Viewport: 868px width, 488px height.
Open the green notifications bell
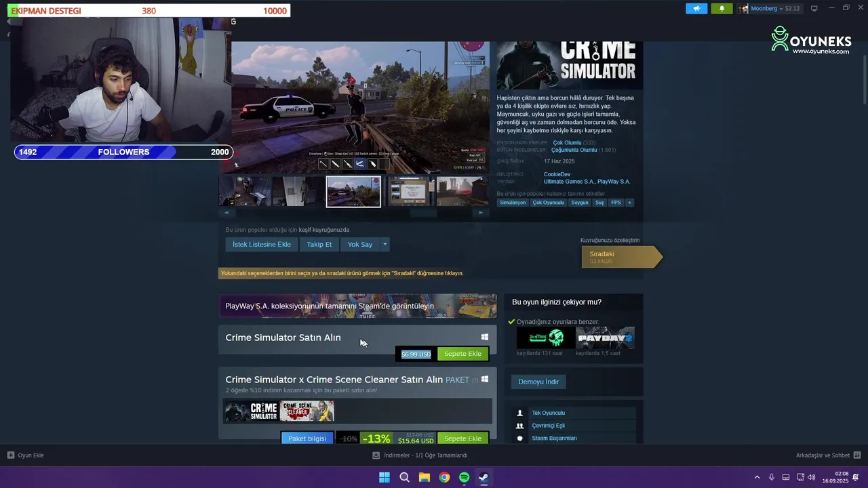pos(722,9)
